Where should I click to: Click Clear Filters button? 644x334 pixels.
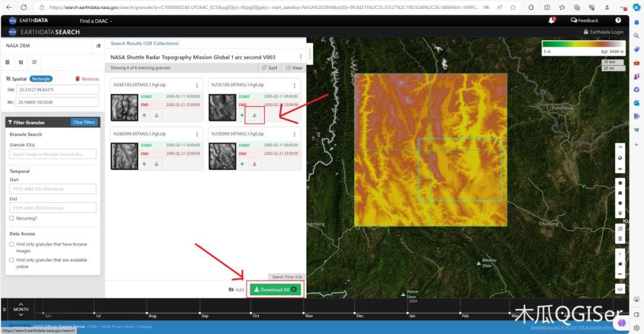[x=84, y=122]
